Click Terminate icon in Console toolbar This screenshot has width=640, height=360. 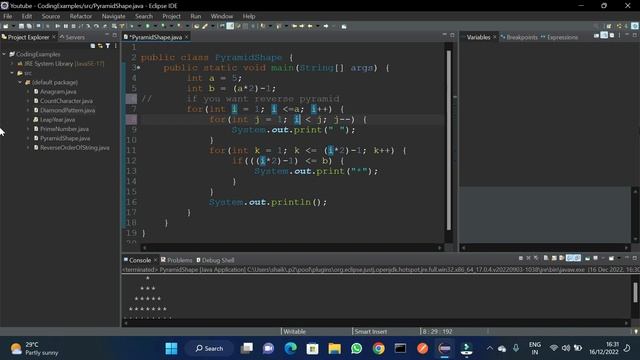tap(521, 258)
